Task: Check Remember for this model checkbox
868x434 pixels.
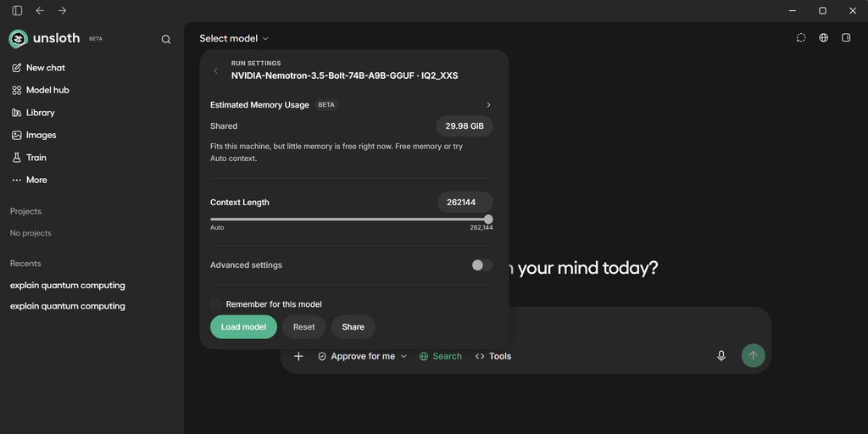Action: [215, 304]
